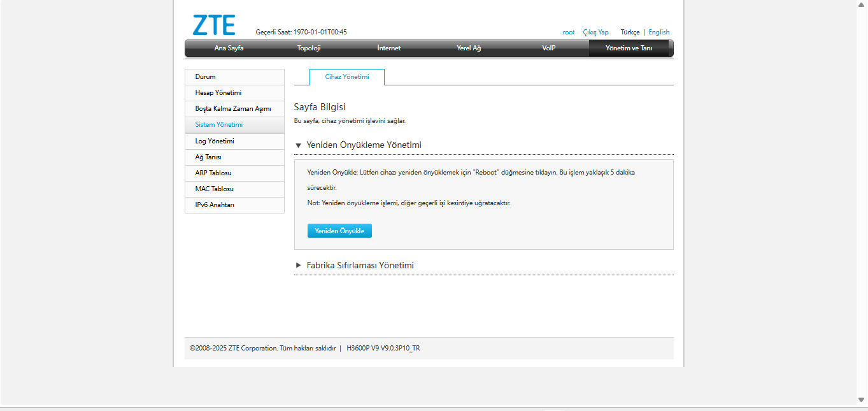Click the Çıkış Yap logout link

[x=596, y=32]
